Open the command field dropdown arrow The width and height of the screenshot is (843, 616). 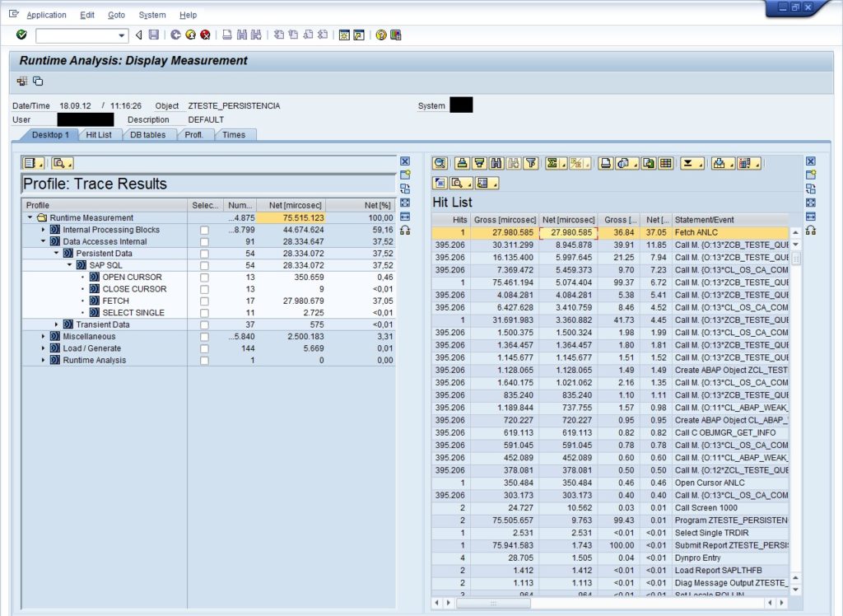pyautogui.click(x=122, y=35)
